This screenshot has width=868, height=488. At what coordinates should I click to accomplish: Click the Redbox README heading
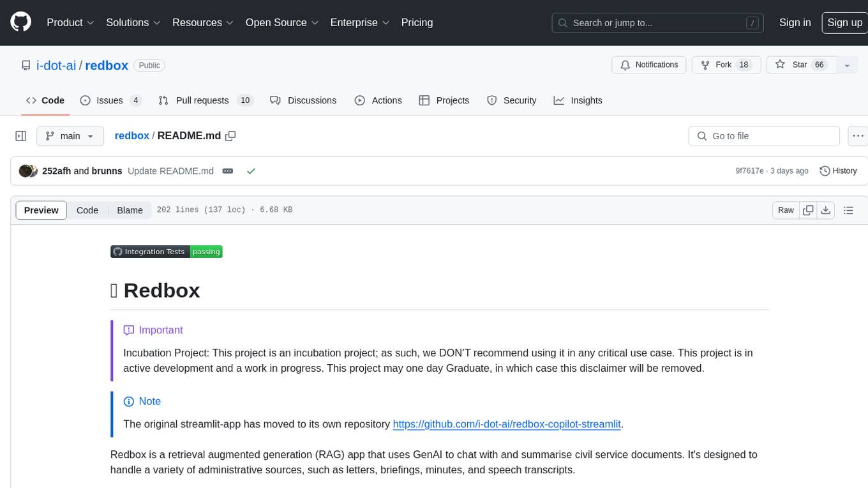point(155,290)
